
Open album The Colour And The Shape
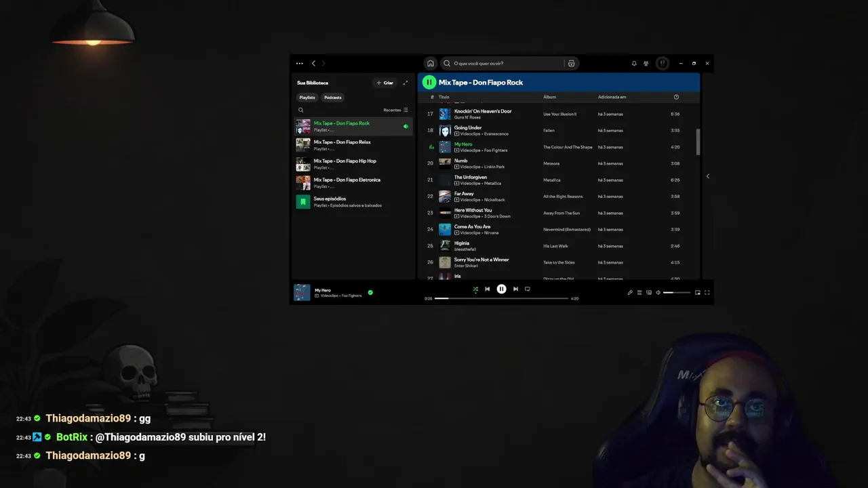click(568, 147)
